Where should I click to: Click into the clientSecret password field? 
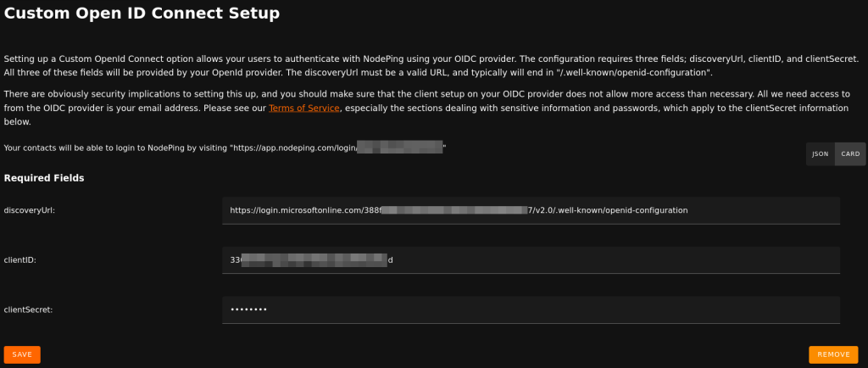click(531, 309)
